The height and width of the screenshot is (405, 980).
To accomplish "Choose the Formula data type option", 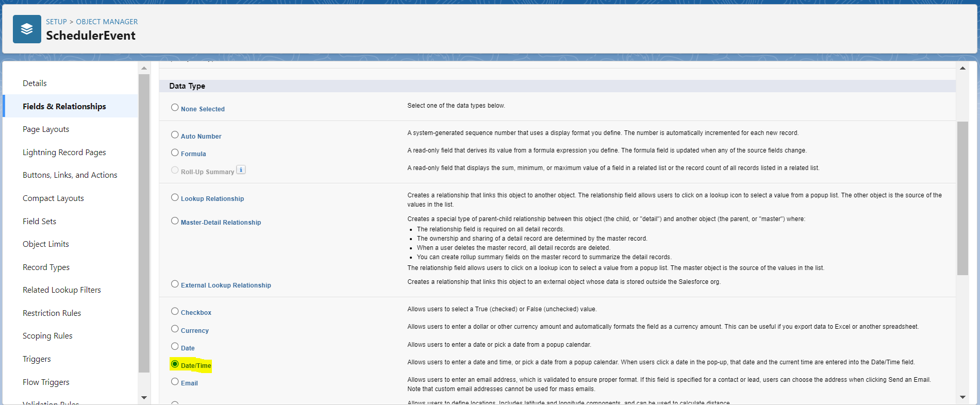I will [175, 153].
